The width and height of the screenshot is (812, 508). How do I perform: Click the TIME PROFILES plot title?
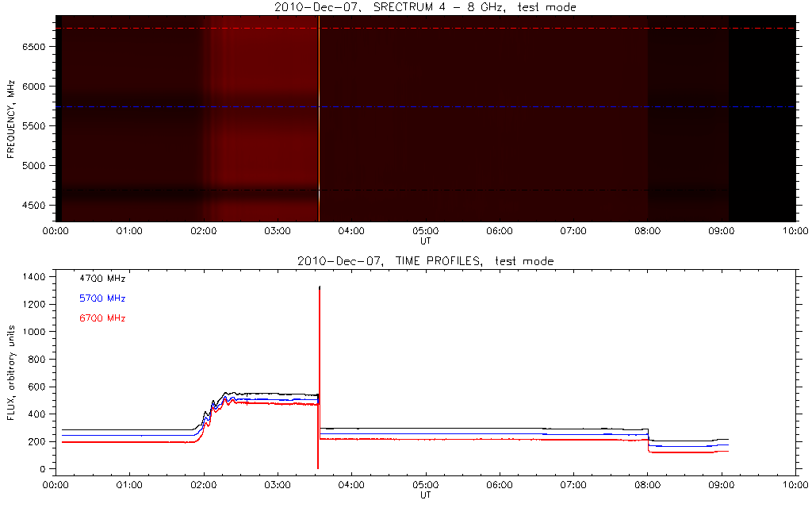pos(425,261)
